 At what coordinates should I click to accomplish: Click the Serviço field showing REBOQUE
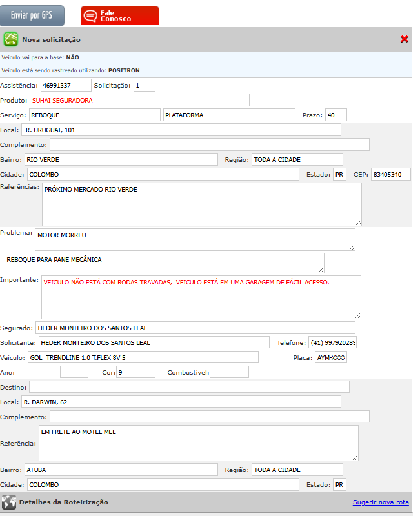(94, 115)
